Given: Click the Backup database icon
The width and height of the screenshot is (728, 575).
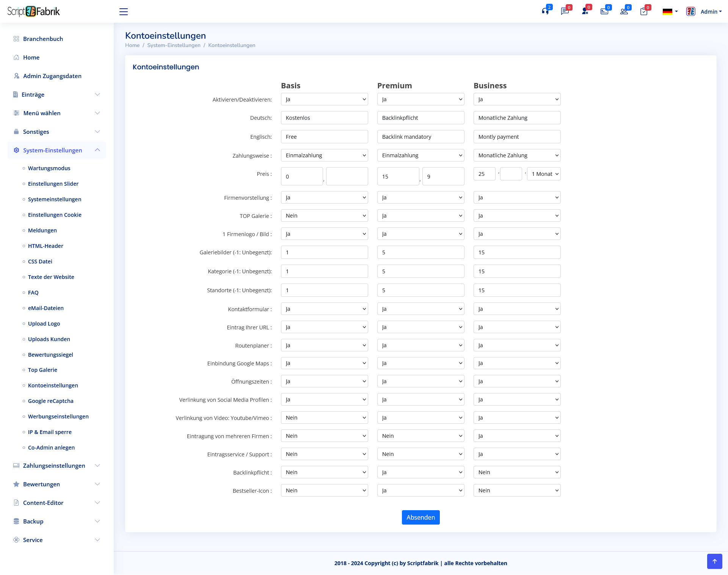Looking at the screenshot, I should (x=16, y=521).
